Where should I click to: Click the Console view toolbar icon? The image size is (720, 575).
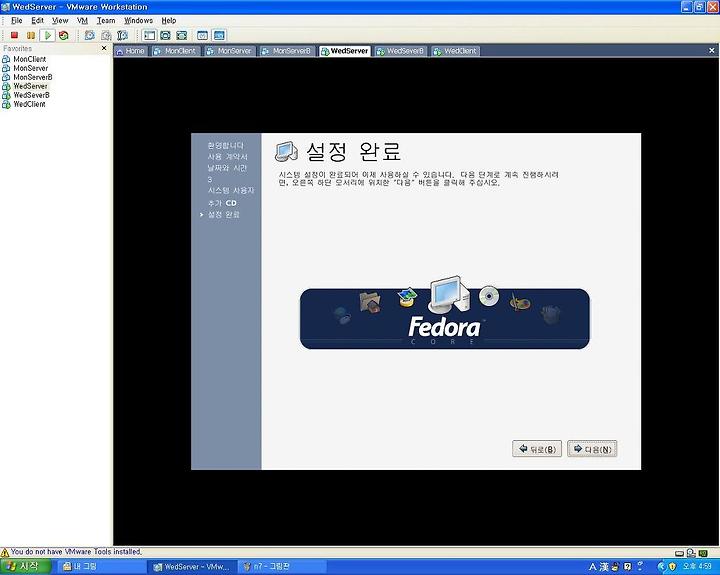(219, 35)
